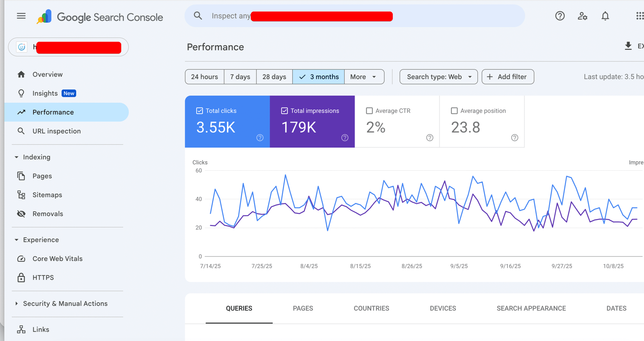Screen dimensions: 644x341
Task: Switch to the Countries tab
Action: tap(371, 308)
